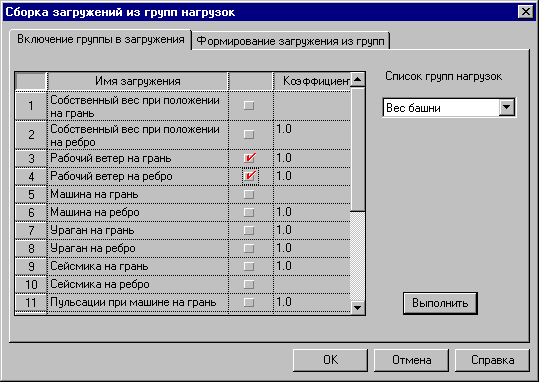This screenshot has width=539, height=382.
Task: Click coefficient 1.0 of Собственный вес на ребро
Action: click(x=312, y=134)
